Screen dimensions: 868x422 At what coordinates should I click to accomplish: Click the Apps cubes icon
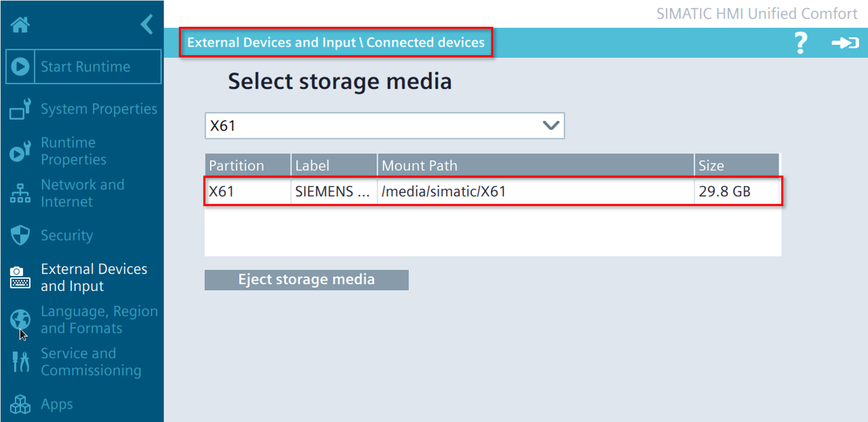(x=20, y=404)
